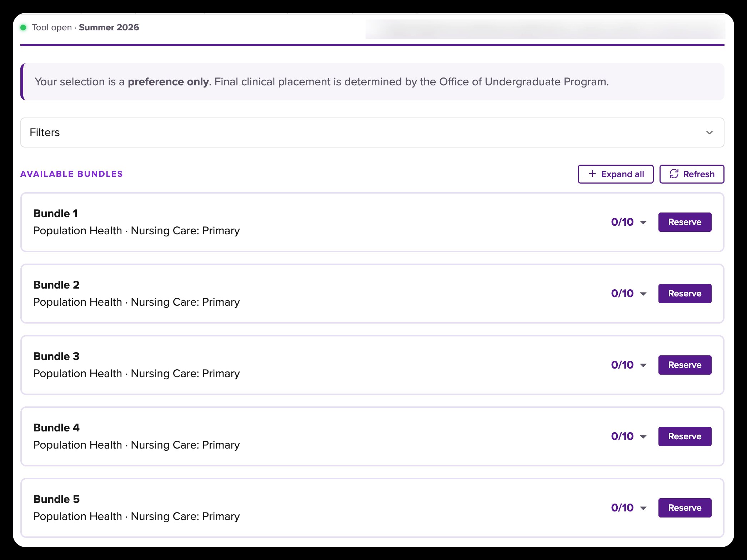
Task: Click the Bundle 1 title
Action: pyautogui.click(x=55, y=214)
